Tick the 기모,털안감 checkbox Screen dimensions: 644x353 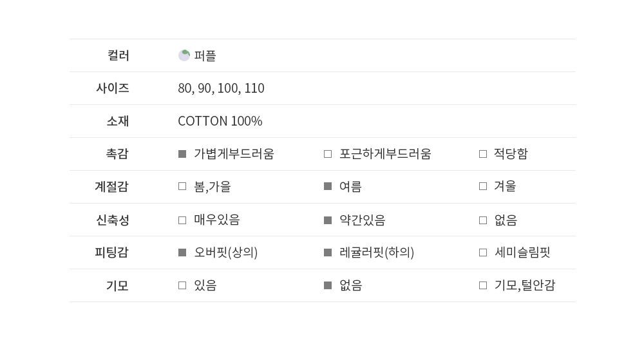pos(483,285)
